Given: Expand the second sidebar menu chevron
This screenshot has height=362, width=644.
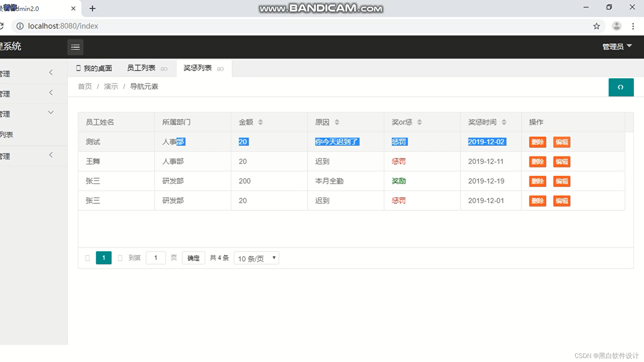Looking at the screenshot, I should pyautogui.click(x=51, y=93).
